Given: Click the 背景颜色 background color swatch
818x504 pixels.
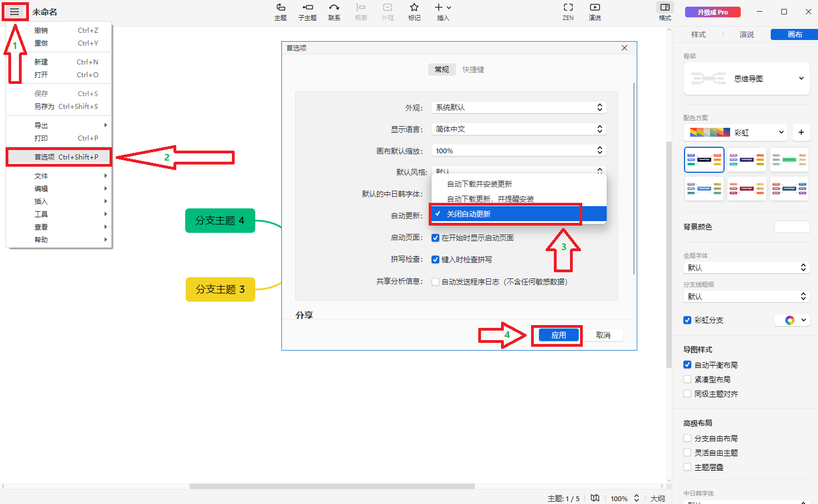Looking at the screenshot, I should [x=792, y=227].
